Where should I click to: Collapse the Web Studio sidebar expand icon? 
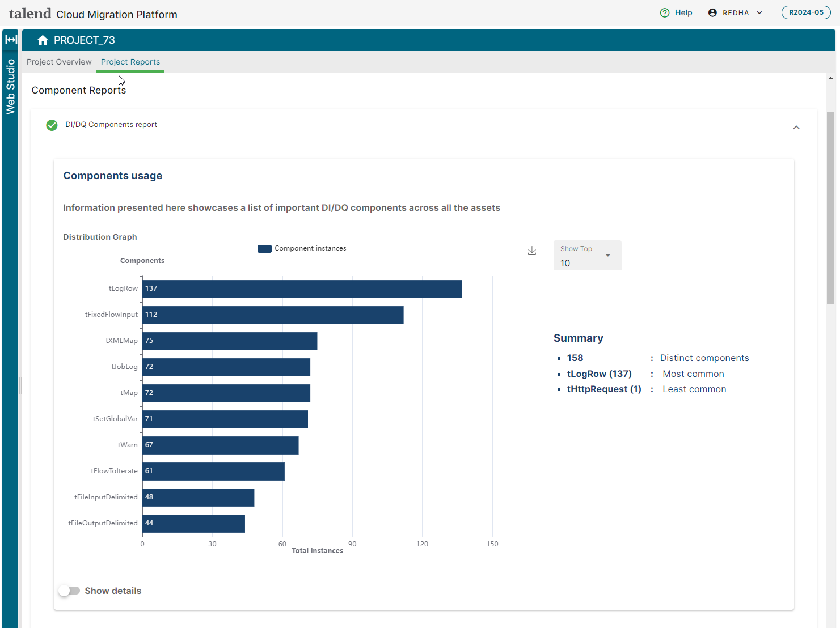click(11, 40)
